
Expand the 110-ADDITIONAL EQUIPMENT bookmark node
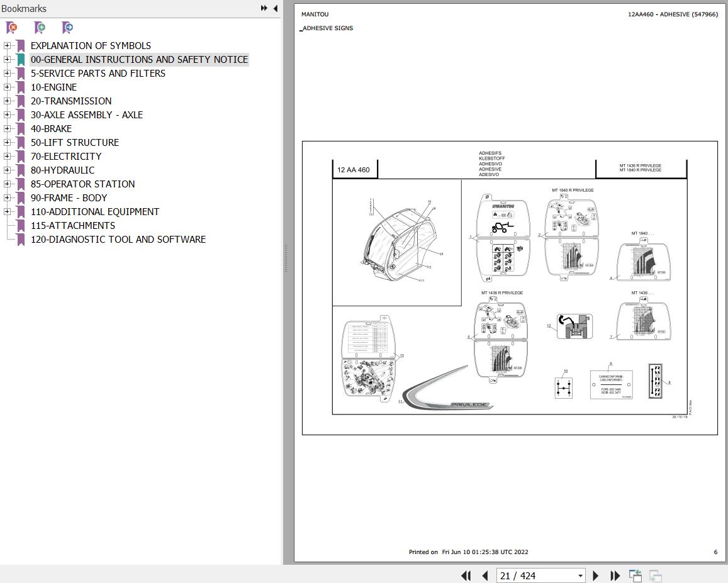[x=6, y=212]
